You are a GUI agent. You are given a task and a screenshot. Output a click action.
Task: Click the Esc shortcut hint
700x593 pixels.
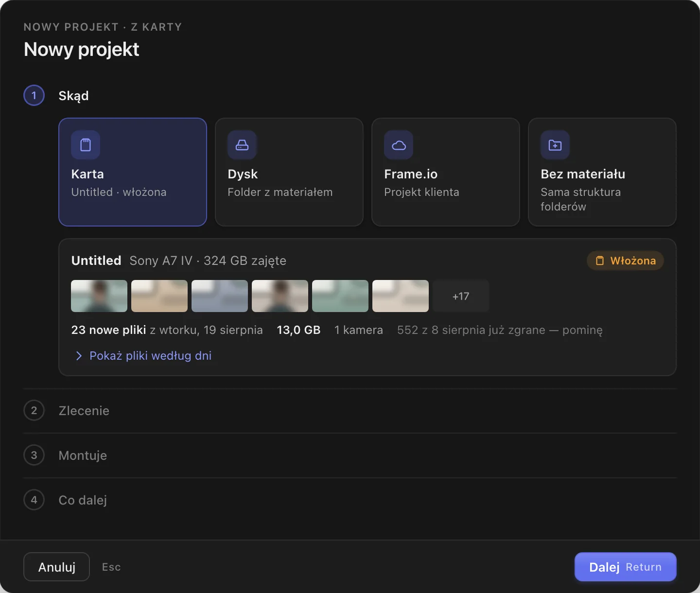111,567
